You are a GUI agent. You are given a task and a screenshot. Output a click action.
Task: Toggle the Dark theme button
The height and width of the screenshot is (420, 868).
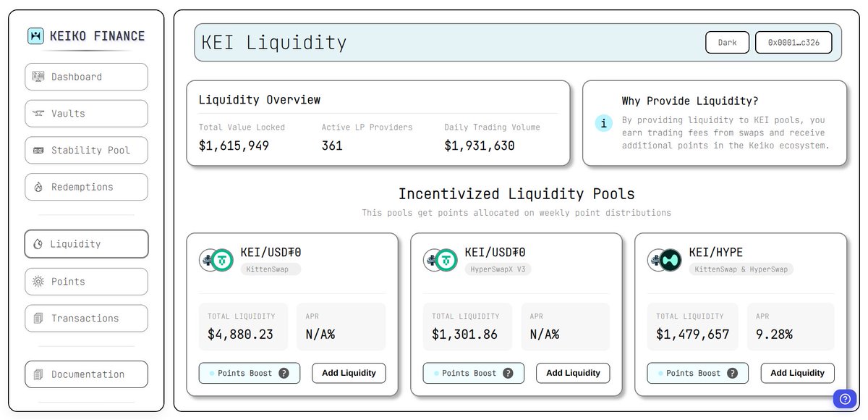(x=728, y=43)
